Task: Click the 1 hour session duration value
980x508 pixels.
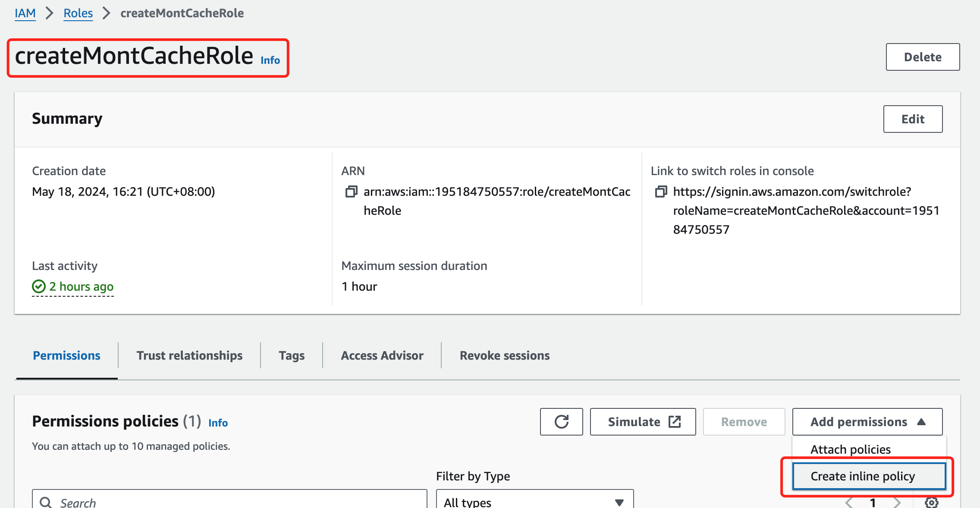Action: (359, 286)
